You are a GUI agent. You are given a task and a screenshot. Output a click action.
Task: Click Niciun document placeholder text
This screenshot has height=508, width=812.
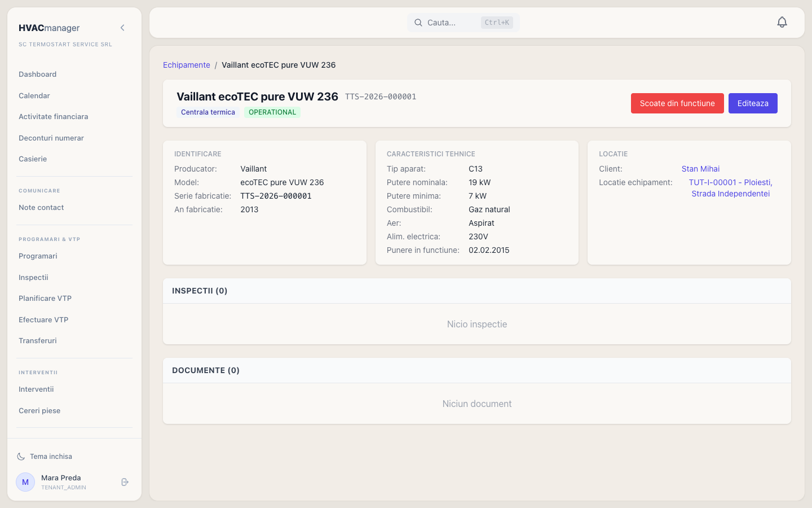[477, 404]
